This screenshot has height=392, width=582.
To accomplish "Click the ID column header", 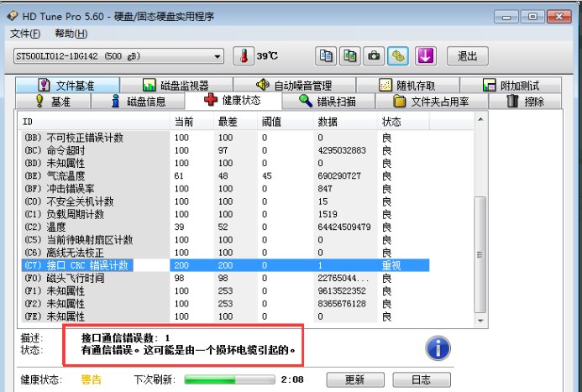I will [x=95, y=122].
